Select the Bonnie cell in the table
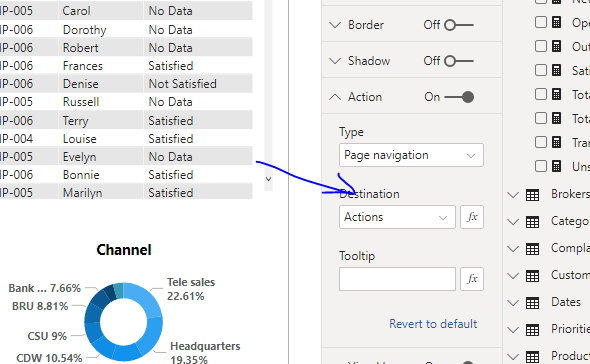The width and height of the screenshot is (590, 364). 81,175
